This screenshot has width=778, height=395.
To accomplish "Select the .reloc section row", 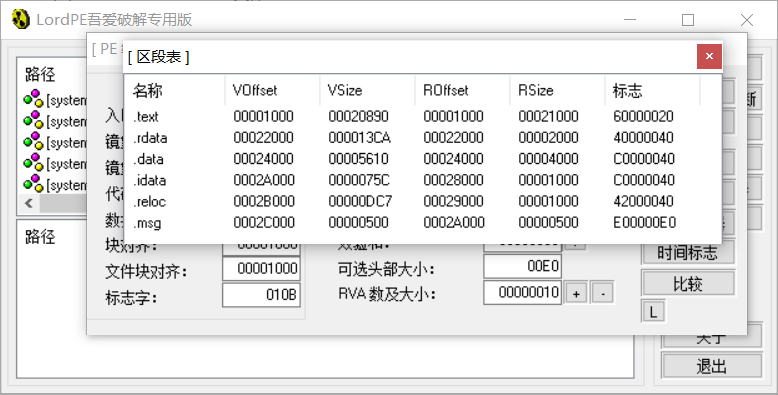I will pos(422,201).
